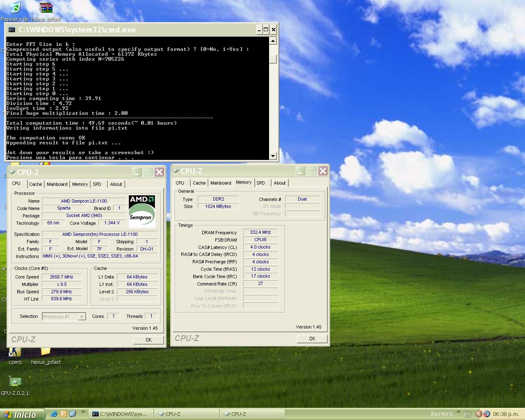Click the CAS# Latency value 4.0 clocks
The image size is (525, 420).
(260, 247)
